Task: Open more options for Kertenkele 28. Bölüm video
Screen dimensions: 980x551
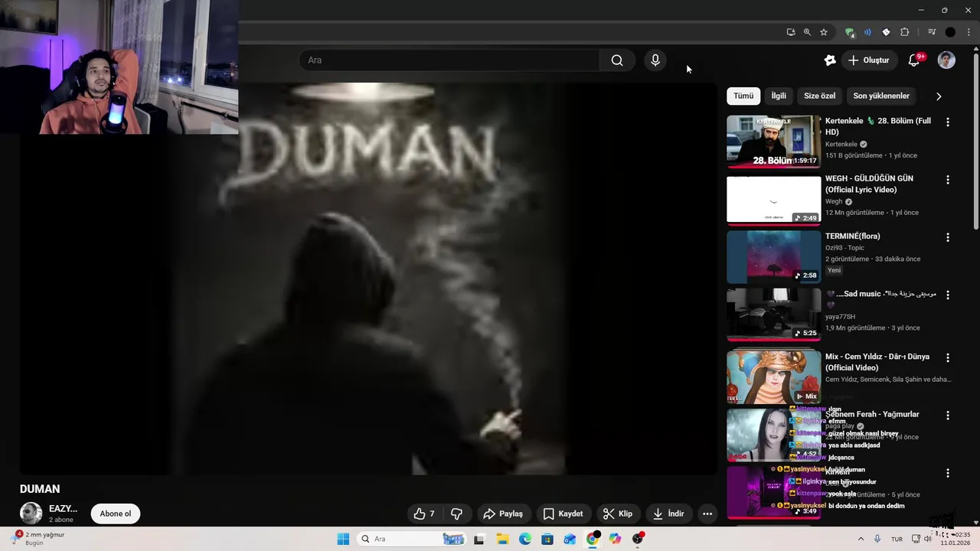Action: (948, 122)
